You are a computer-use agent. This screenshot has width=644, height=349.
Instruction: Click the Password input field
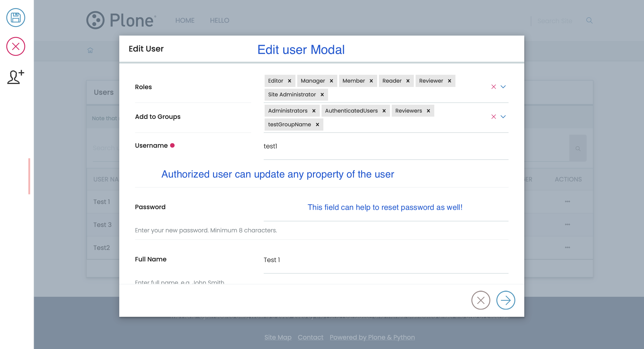(x=386, y=208)
